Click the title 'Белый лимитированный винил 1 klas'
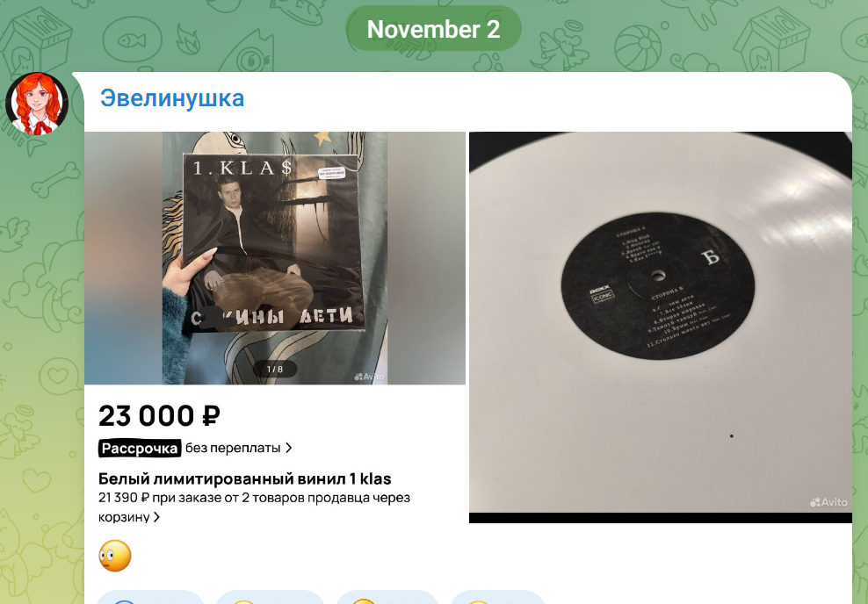 pyautogui.click(x=245, y=478)
